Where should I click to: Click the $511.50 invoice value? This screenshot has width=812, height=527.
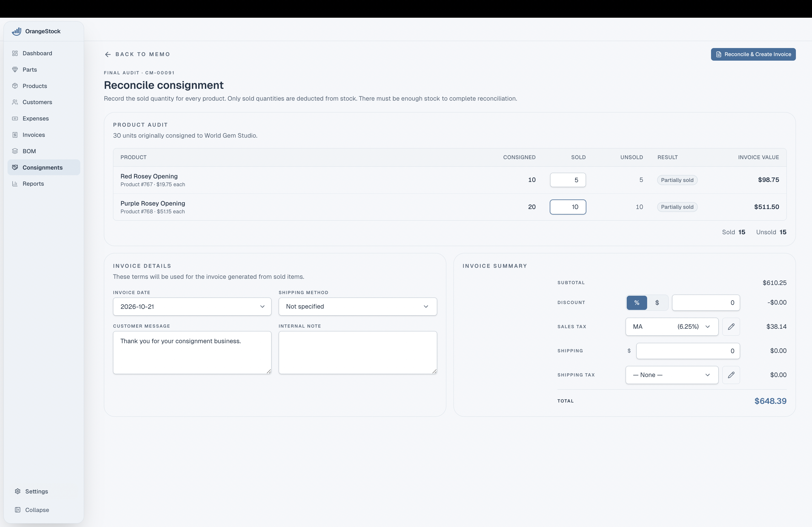766,207
